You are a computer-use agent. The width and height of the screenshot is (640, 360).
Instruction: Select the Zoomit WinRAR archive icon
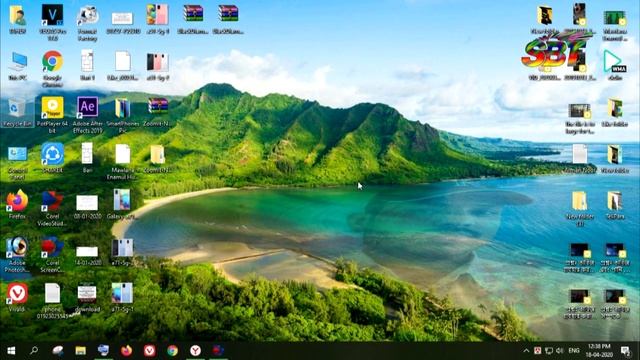pos(158,112)
